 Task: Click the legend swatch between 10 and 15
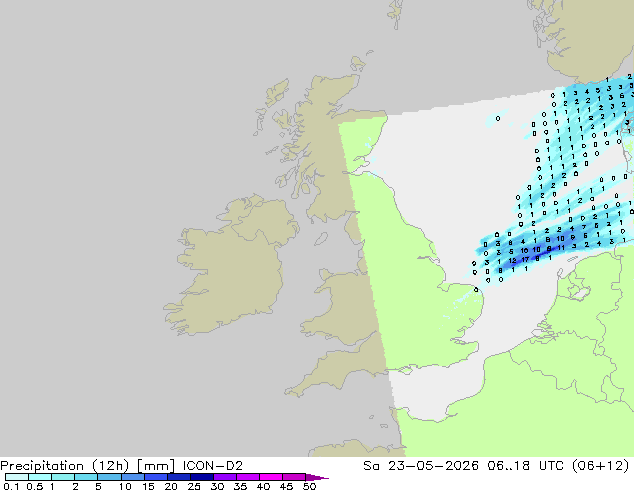click(x=133, y=477)
